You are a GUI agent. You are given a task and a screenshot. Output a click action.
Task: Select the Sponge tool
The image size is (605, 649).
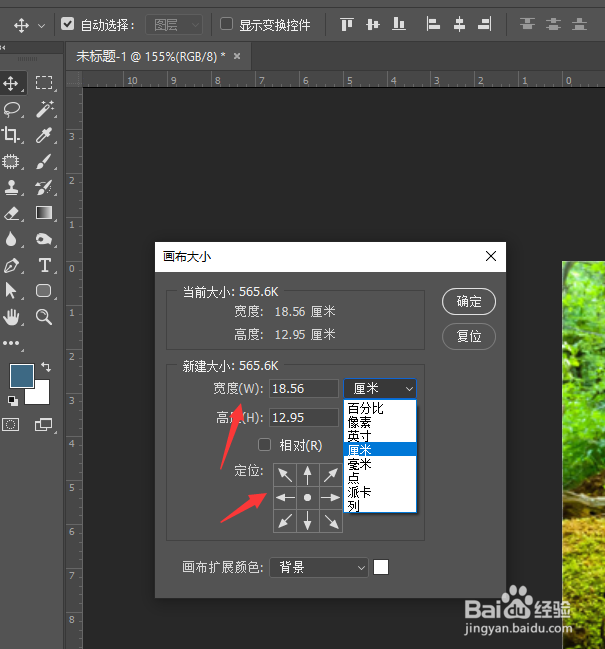[44, 239]
